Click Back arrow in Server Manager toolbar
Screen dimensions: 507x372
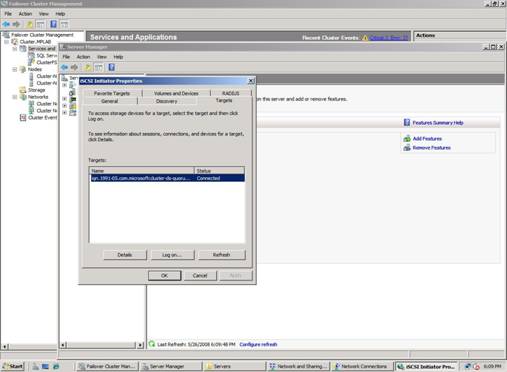[64, 67]
